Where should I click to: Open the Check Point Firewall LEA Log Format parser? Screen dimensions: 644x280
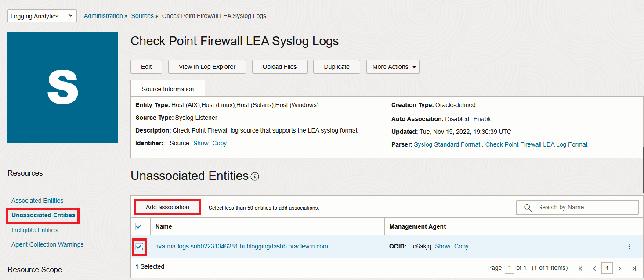536,144
